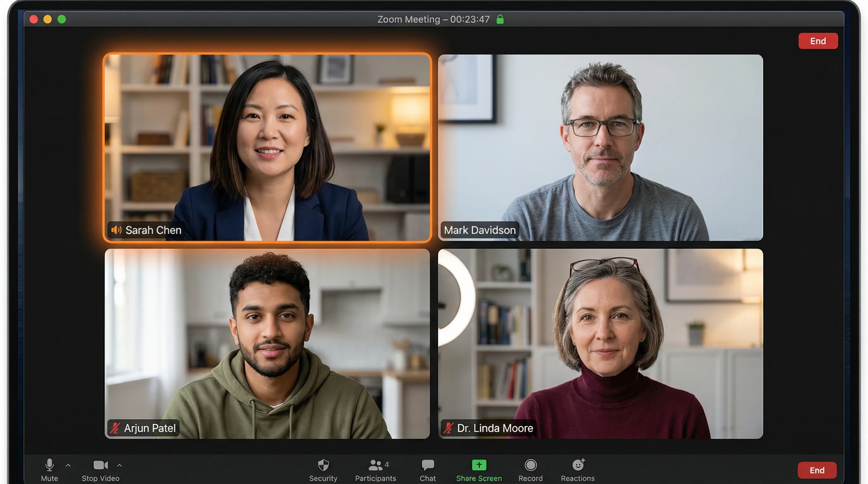The image size is (868, 484).
Task: Click the participant count 4 badge
Action: pyautogui.click(x=387, y=464)
